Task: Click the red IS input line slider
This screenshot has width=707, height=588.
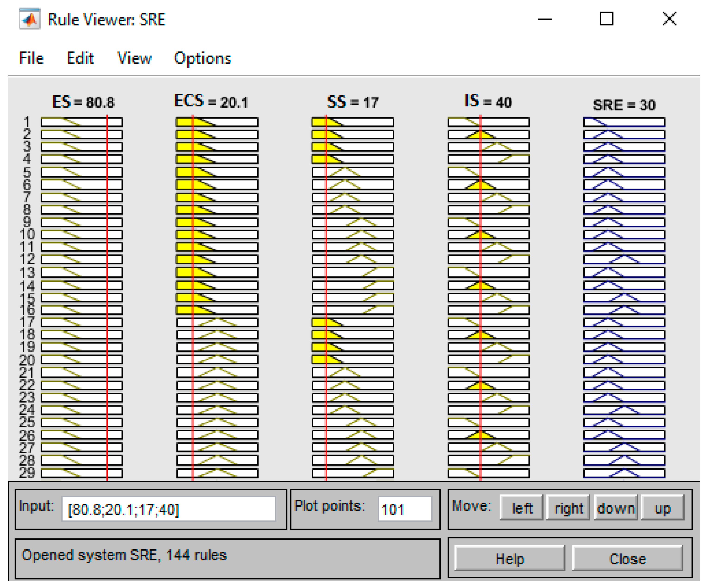Action: (480, 296)
